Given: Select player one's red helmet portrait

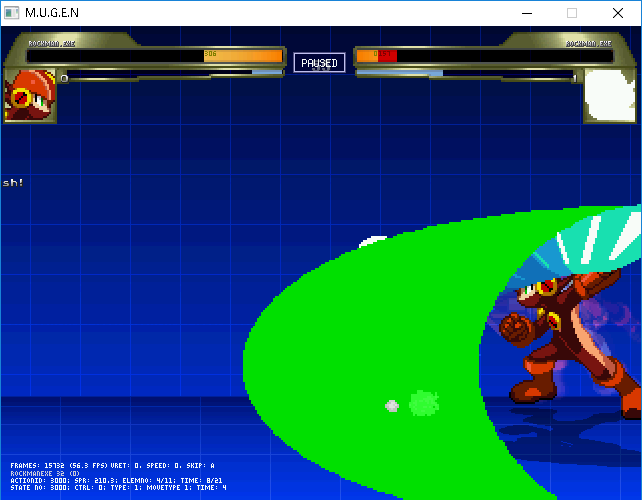Looking at the screenshot, I should click(x=30, y=96).
